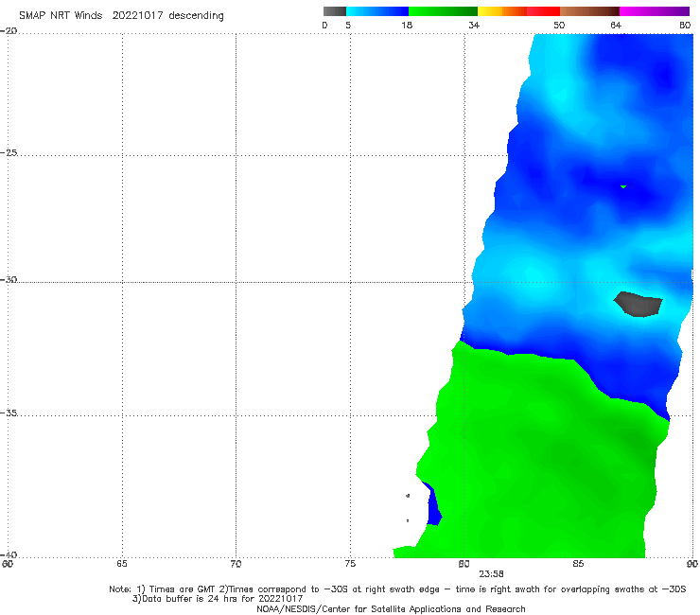
Task: Click the longitude axis label "90"
Action: (692, 564)
